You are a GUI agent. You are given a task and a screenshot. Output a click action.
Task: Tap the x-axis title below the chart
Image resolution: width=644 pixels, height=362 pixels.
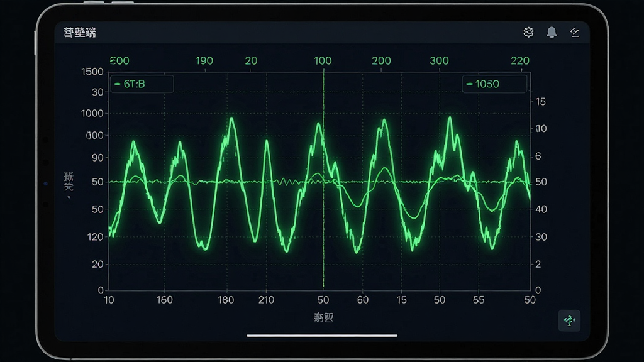click(x=323, y=317)
